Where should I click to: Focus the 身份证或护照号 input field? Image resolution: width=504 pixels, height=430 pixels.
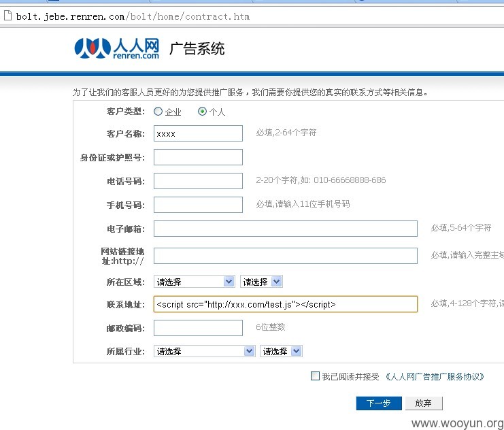click(x=198, y=157)
